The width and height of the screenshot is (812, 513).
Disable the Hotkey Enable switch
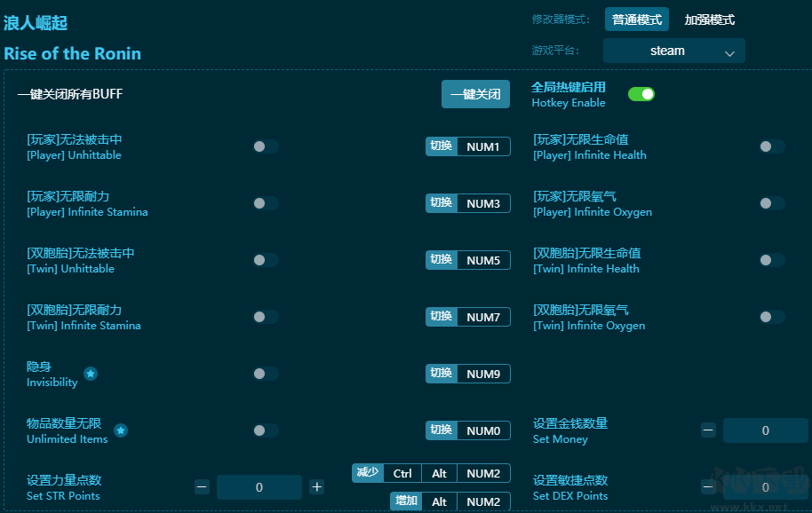(x=641, y=92)
